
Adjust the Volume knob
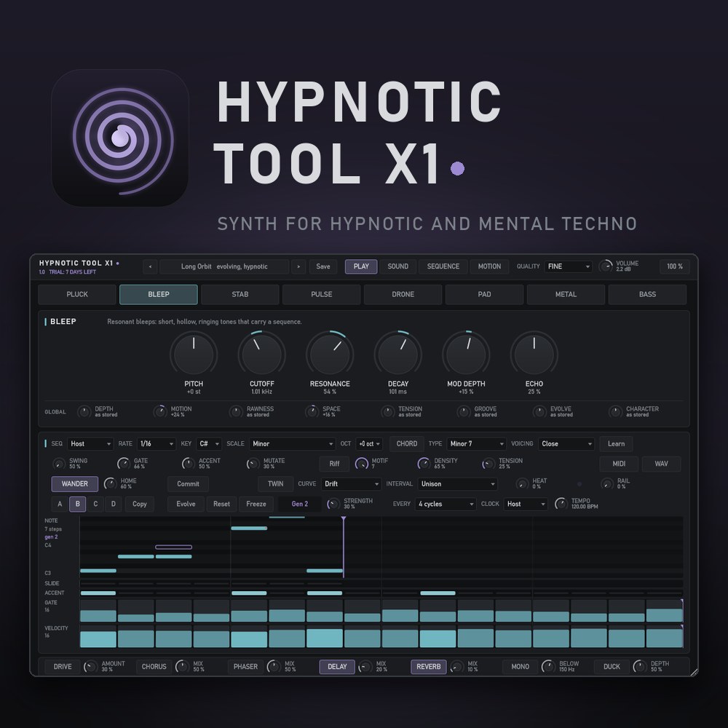(606, 266)
